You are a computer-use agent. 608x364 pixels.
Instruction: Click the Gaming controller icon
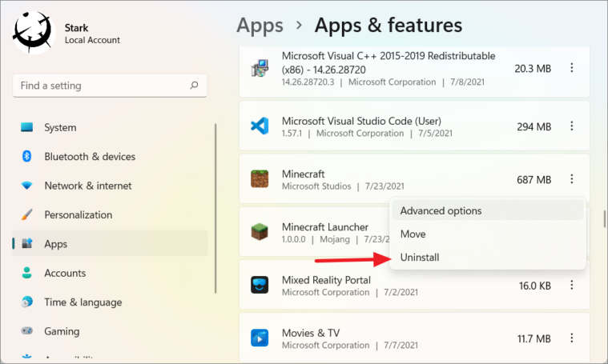click(26, 330)
